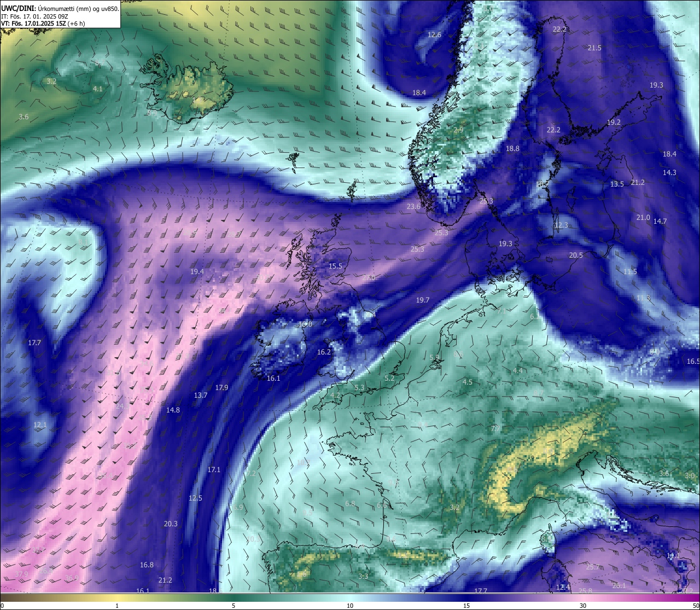Screen dimensions: 700x610
Task: Select the VT valid time line 15Z
Action: point(43,24)
